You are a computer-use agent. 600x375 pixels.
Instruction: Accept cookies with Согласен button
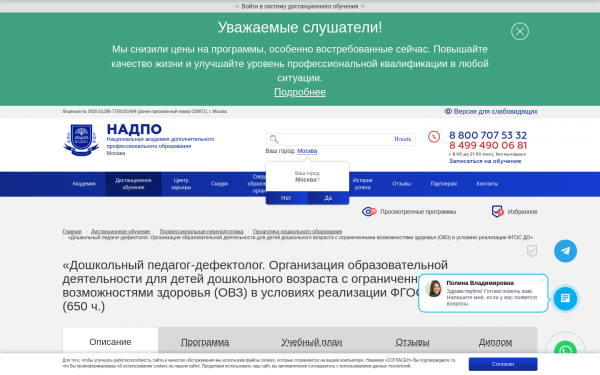pyautogui.click(x=503, y=364)
